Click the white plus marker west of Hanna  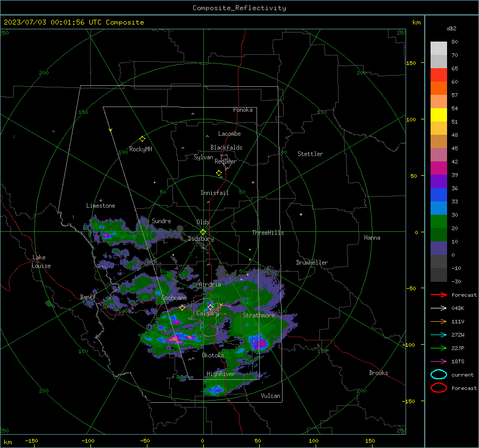(301, 214)
